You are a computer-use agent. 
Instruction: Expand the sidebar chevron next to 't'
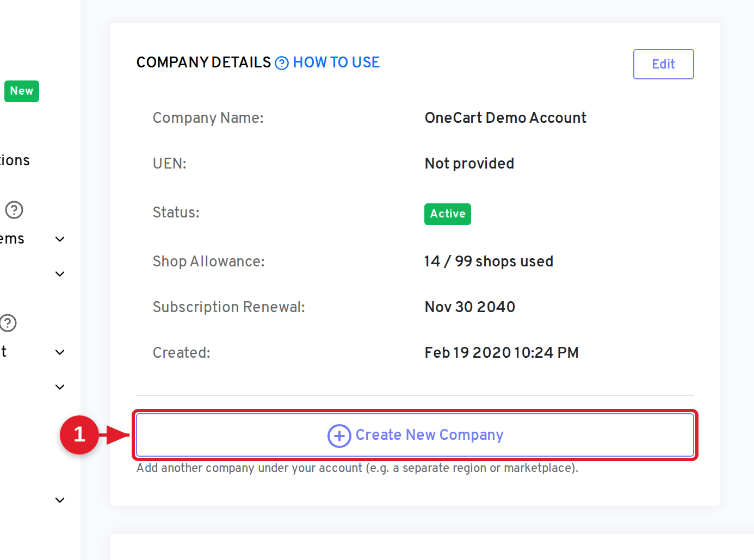click(x=60, y=352)
